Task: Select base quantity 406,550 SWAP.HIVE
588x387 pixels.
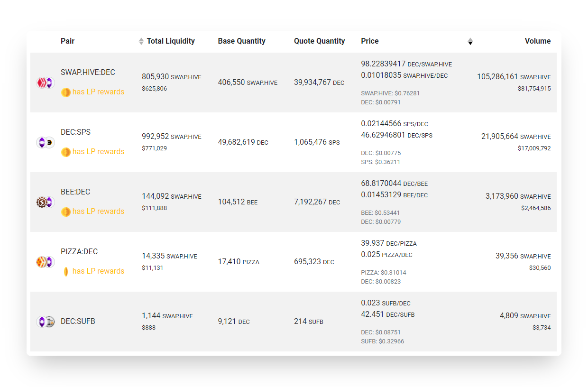Action: tap(248, 83)
